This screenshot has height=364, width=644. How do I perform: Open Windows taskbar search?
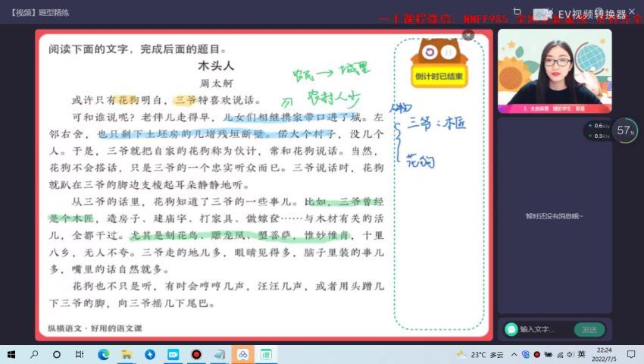(35, 355)
